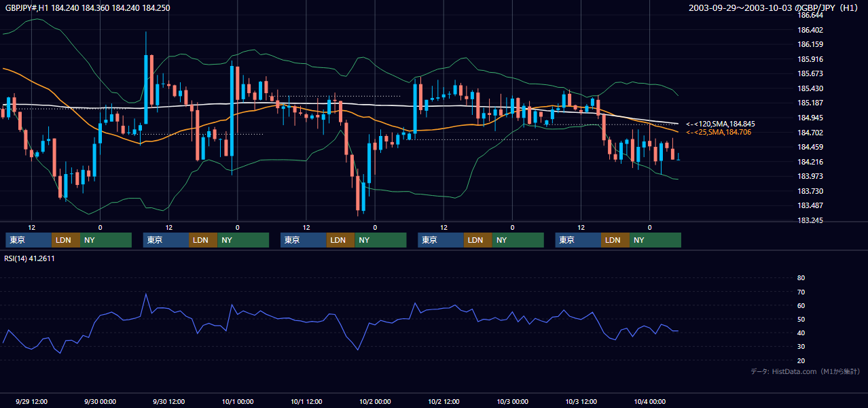Click price axis value 185.916

[x=810, y=59]
